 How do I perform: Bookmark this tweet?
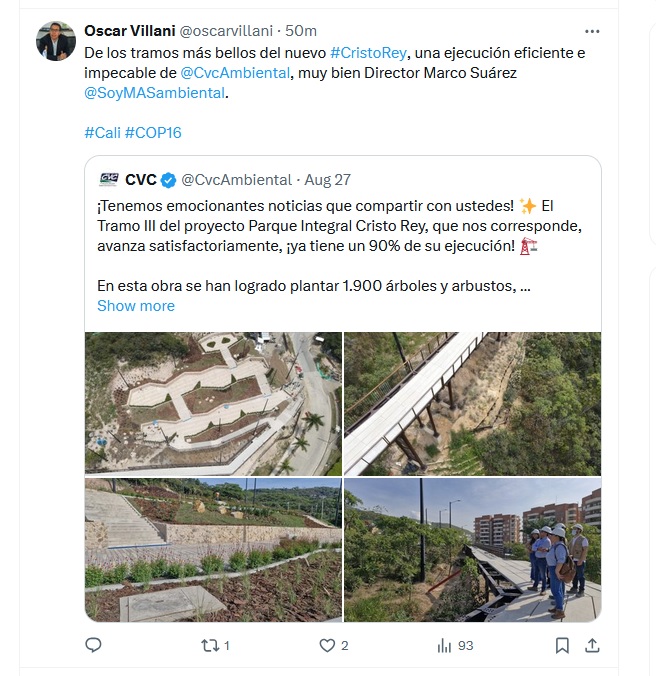562,645
